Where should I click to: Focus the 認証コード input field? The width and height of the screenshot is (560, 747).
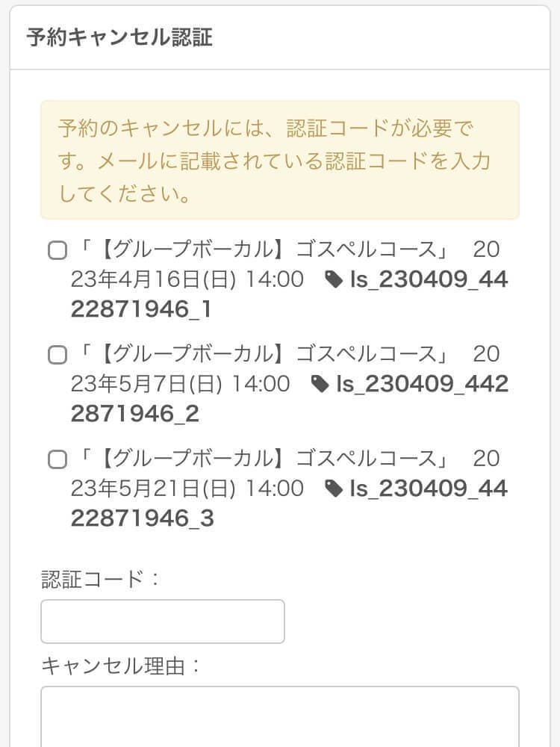coord(162,622)
